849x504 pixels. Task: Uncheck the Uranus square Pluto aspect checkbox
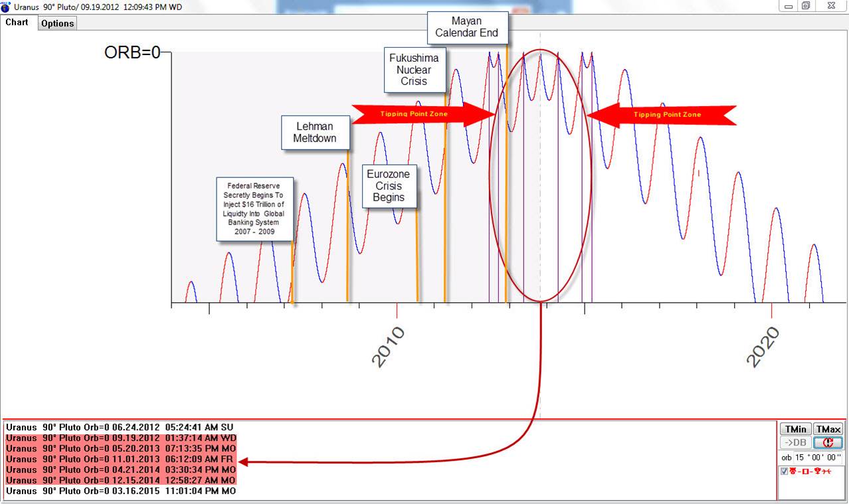785,471
